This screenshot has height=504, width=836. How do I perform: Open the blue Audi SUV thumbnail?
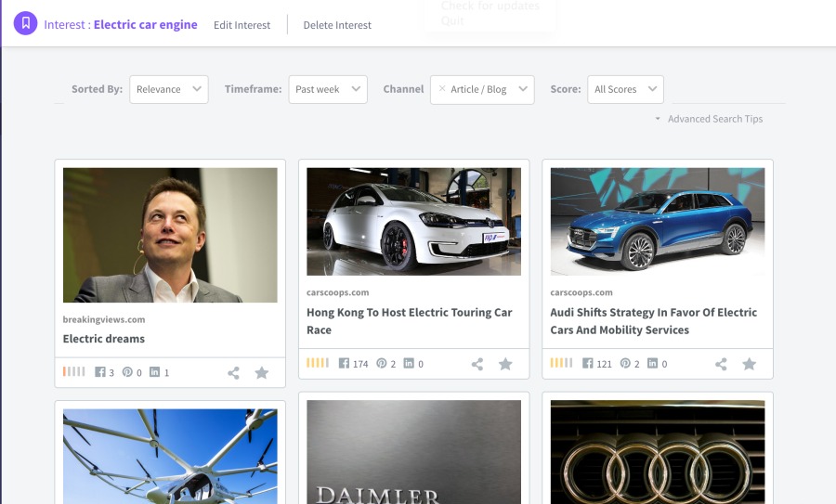pos(658,222)
